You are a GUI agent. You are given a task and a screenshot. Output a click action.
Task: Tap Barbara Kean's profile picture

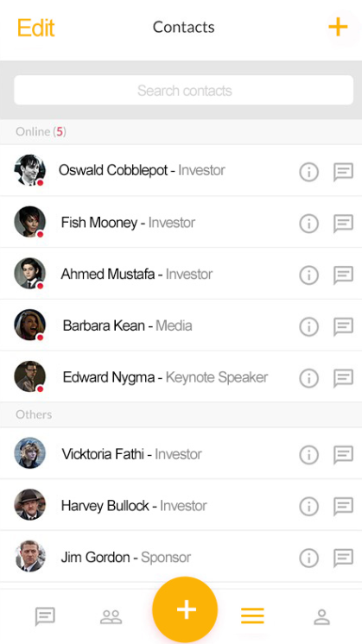(30, 325)
